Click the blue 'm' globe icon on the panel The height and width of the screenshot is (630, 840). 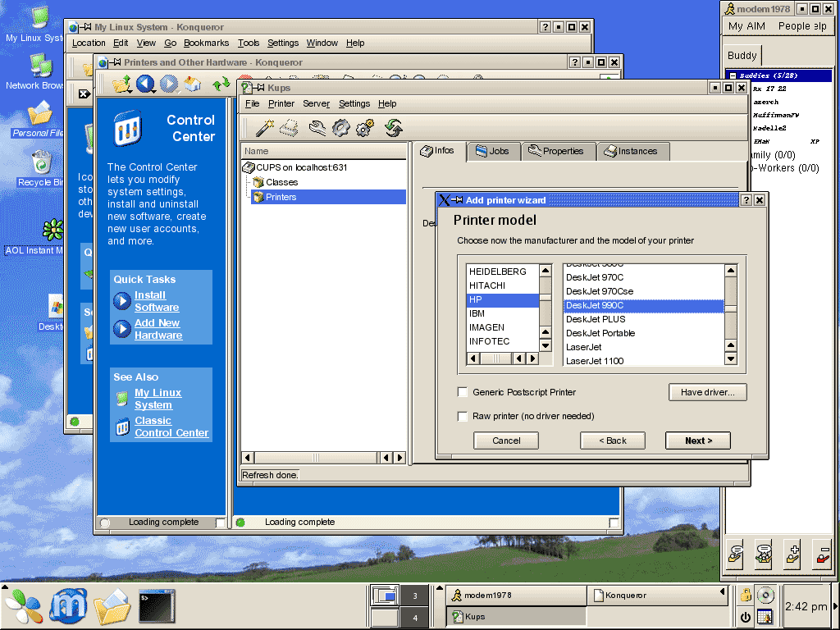[x=68, y=606]
